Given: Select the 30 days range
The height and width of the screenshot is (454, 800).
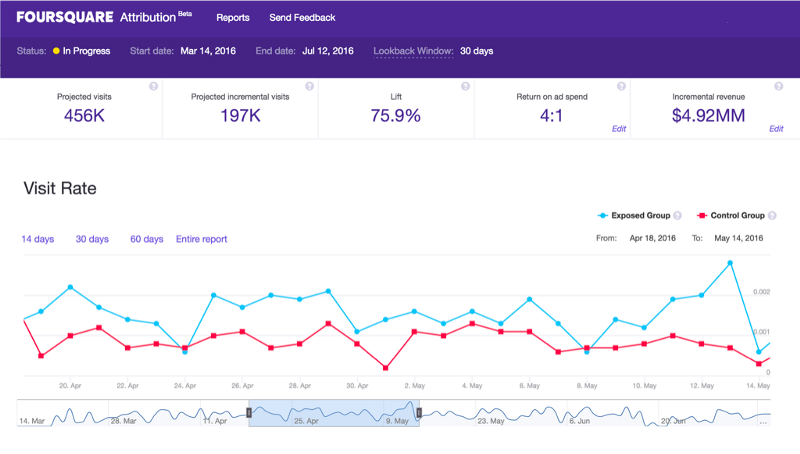Looking at the screenshot, I should click(92, 239).
